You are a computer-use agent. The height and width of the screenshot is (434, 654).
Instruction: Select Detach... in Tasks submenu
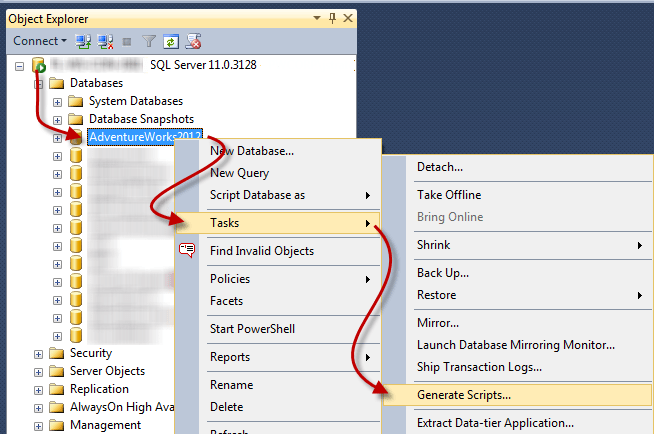pos(517,167)
